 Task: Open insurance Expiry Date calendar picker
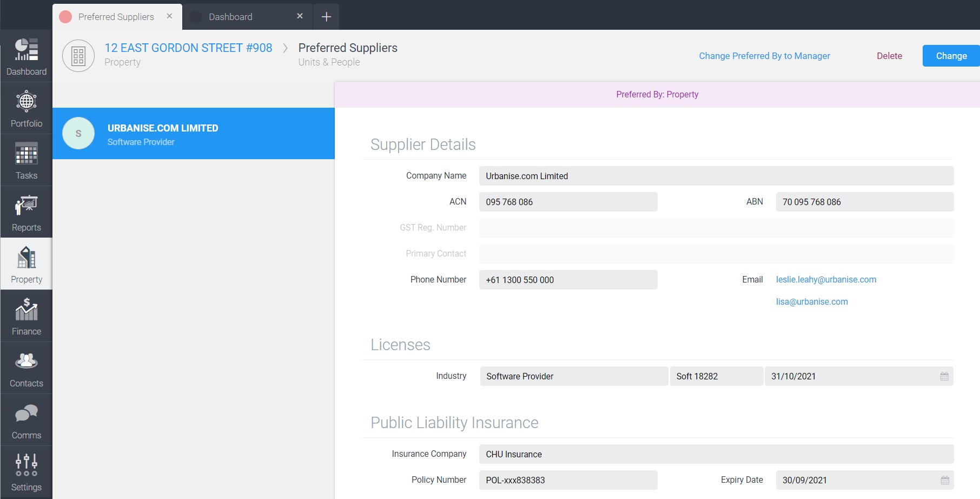[944, 480]
